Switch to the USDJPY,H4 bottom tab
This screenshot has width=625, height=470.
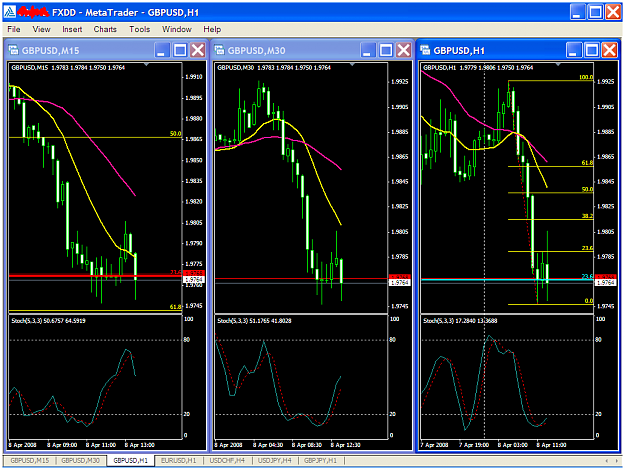pyautogui.click(x=275, y=460)
